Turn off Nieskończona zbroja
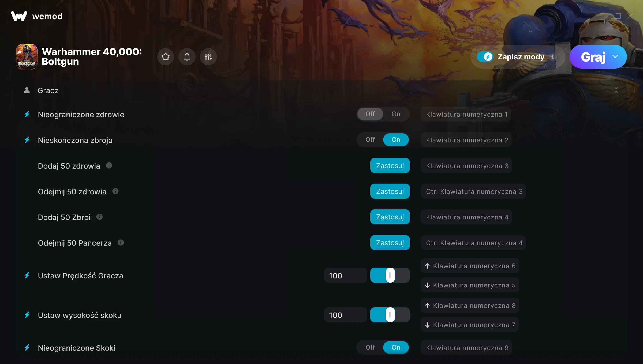Viewport: 643px width, 364px height. coord(370,140)
